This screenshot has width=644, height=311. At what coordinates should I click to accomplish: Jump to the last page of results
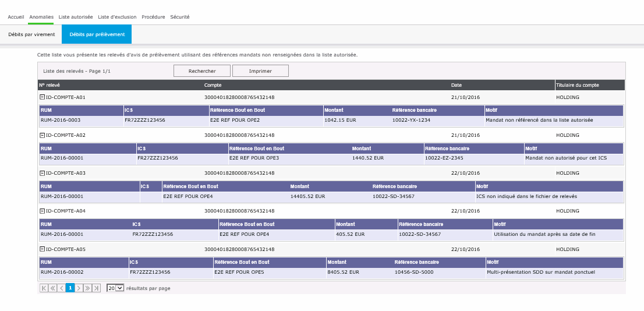(97, 288)
